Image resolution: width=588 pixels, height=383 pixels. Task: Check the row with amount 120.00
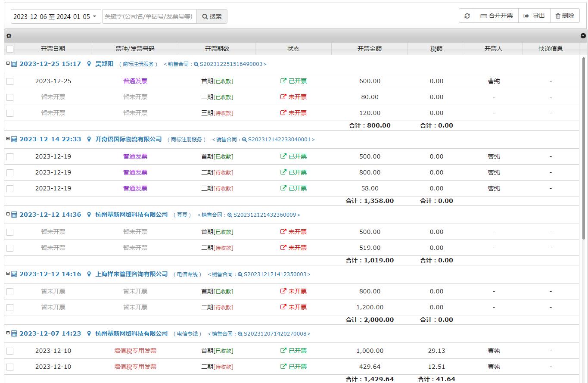10,113
